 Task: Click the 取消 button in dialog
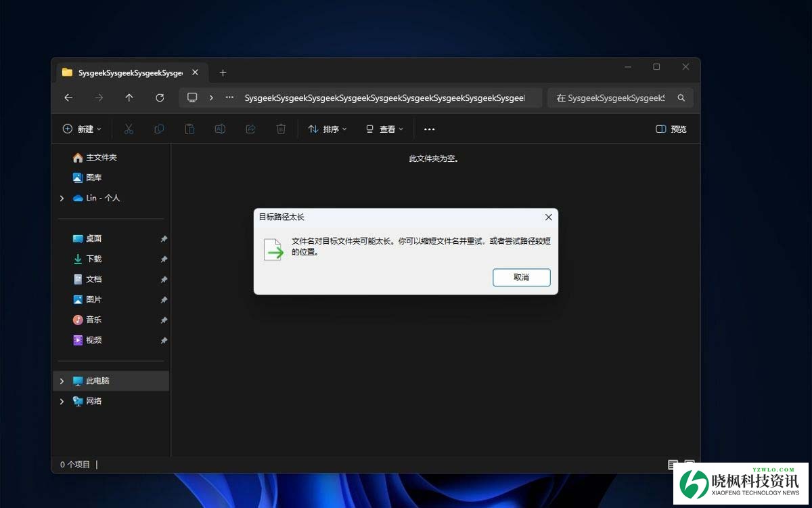point(521,277)
